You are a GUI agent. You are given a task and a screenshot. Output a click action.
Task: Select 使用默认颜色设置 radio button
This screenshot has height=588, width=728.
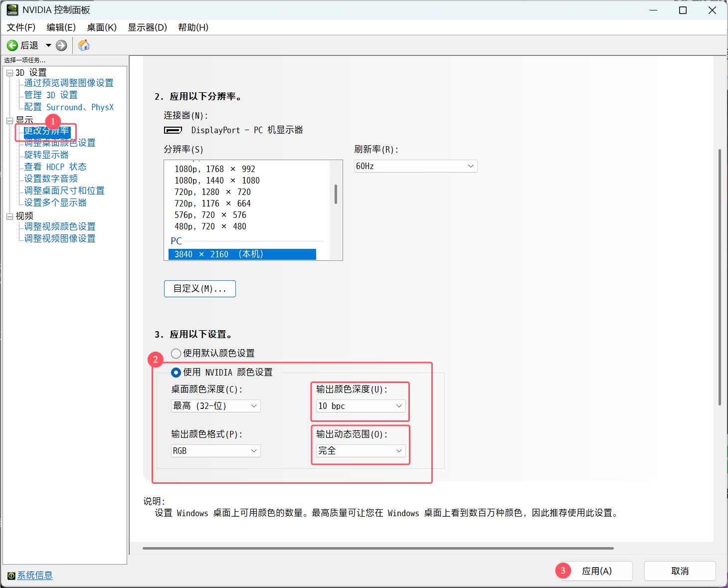pos(176,354)
